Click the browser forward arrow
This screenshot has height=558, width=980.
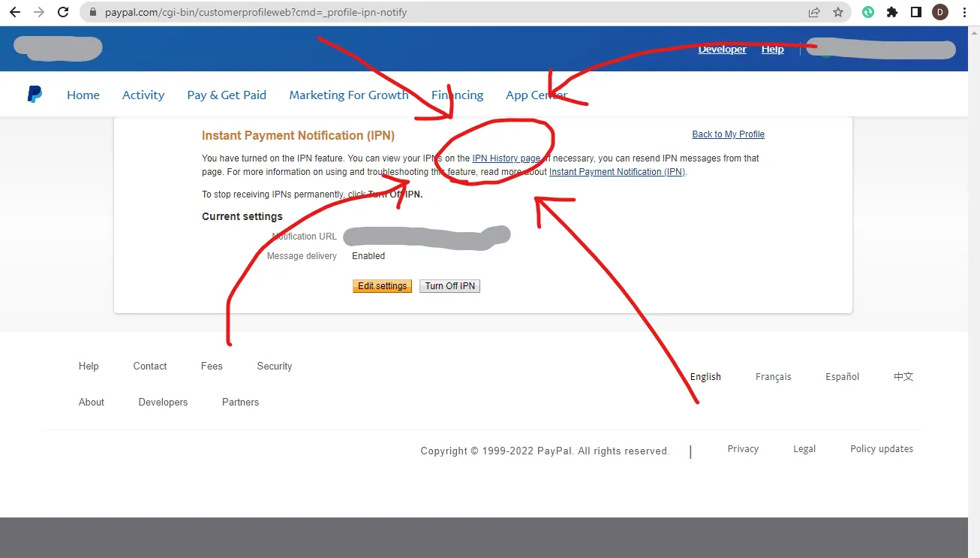pos(39,12)
